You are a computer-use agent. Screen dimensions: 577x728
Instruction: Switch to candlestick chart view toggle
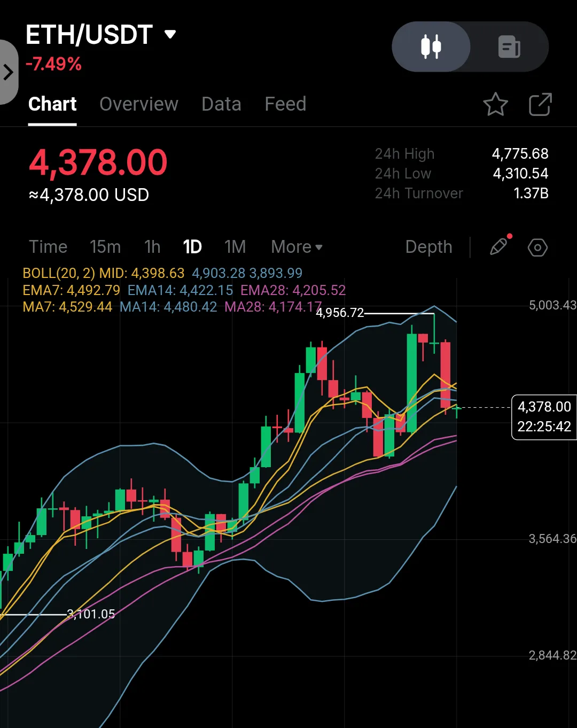(x=431, y=47)
